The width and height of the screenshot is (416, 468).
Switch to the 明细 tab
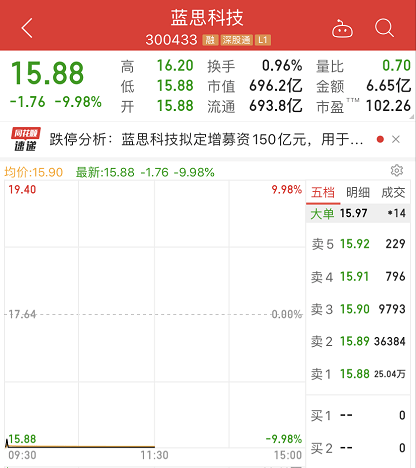point(358,193)
